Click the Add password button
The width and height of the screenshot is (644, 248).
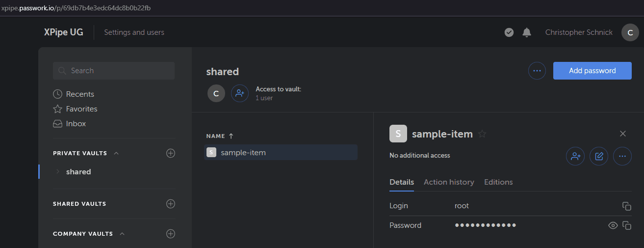pyautogui.click(x=592, y=71)
